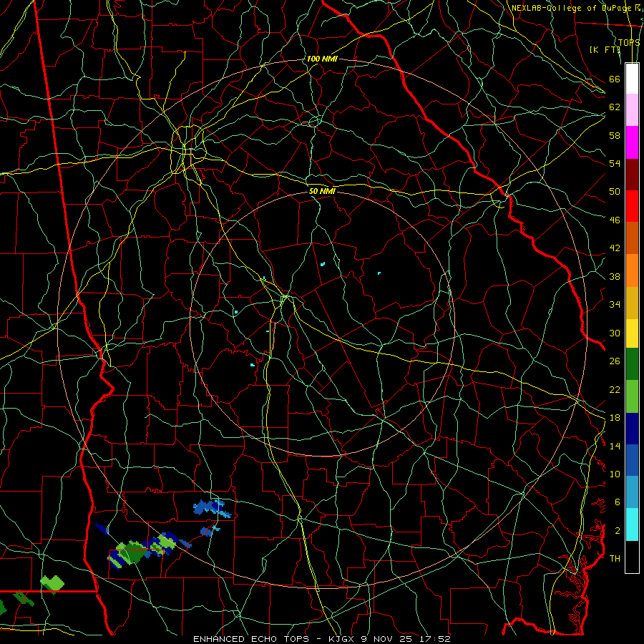Click legend value '14'
644x644 pixels.
[x=615, y=446]
